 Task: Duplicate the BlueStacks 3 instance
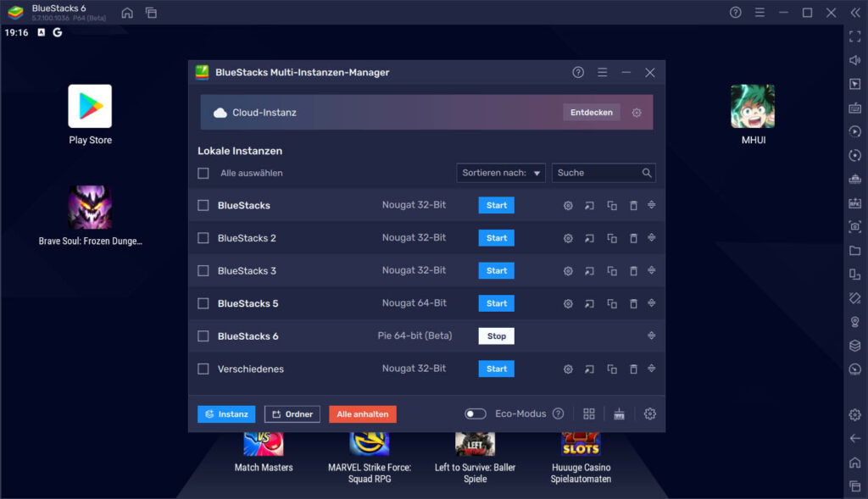point(611,270)
